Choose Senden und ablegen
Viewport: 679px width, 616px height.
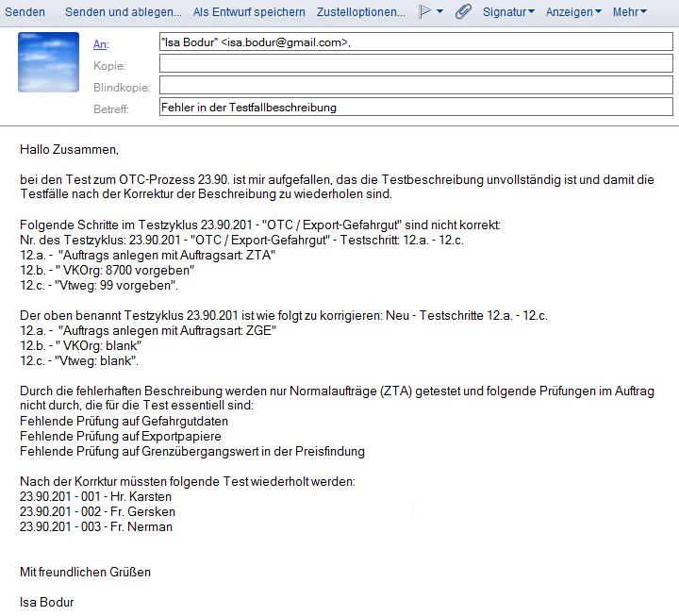[x=124, y=12]
